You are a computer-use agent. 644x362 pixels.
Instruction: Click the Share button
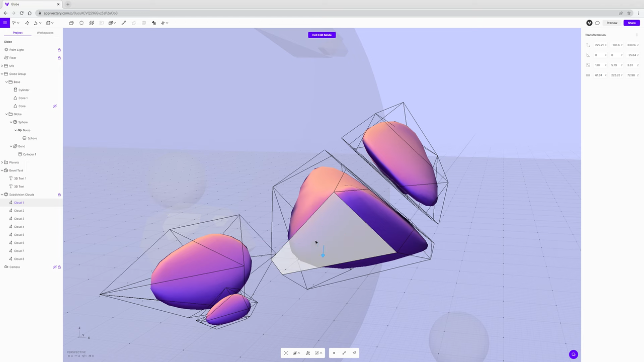[x=631, y=23]
